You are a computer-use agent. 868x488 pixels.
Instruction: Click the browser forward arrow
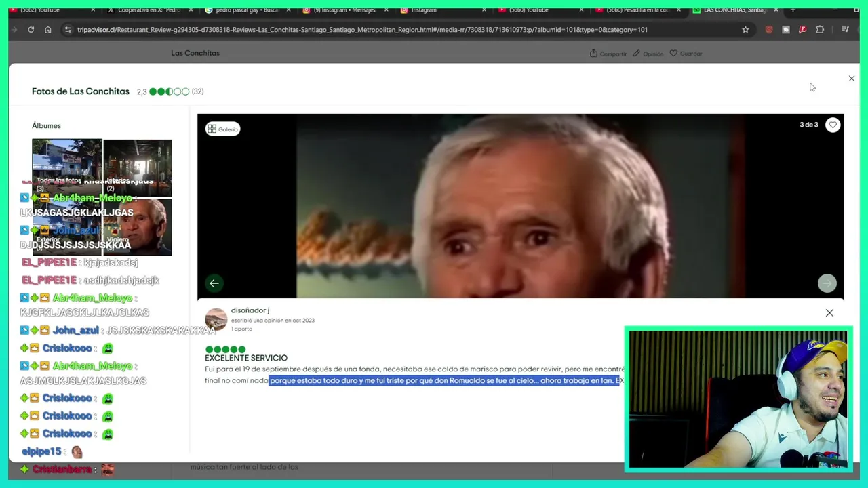[14, 30]
